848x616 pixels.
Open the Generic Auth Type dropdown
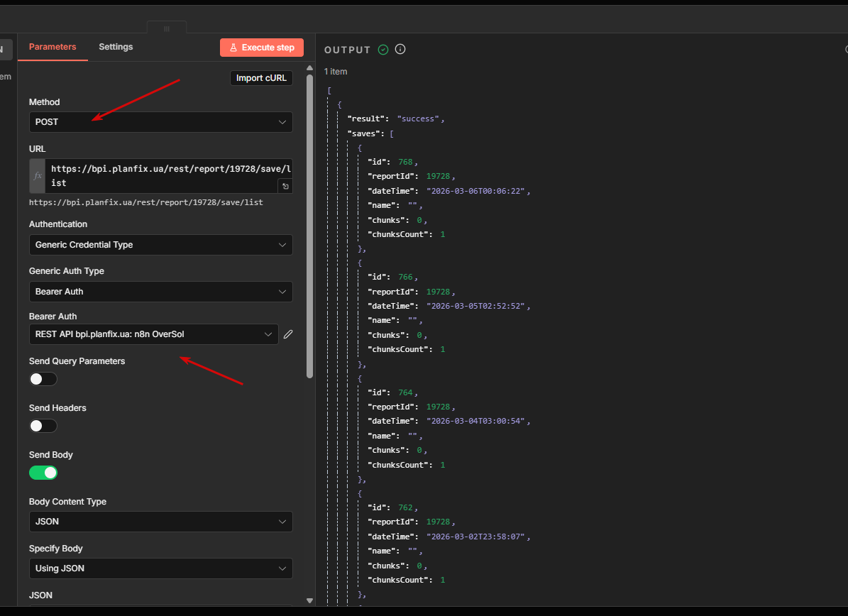[160, 292]
